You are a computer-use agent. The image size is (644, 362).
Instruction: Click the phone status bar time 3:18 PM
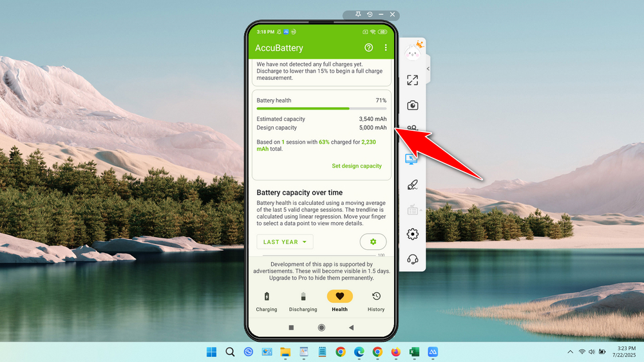click(265, 32)
